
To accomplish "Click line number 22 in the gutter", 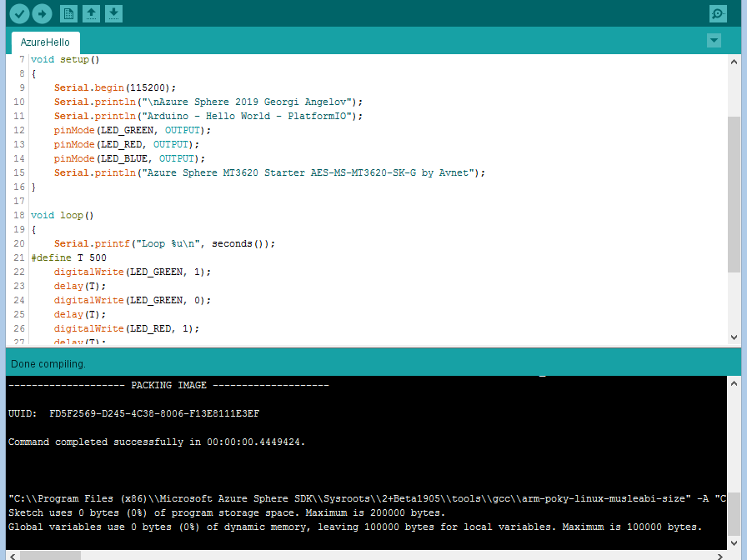I will [18, 272].
